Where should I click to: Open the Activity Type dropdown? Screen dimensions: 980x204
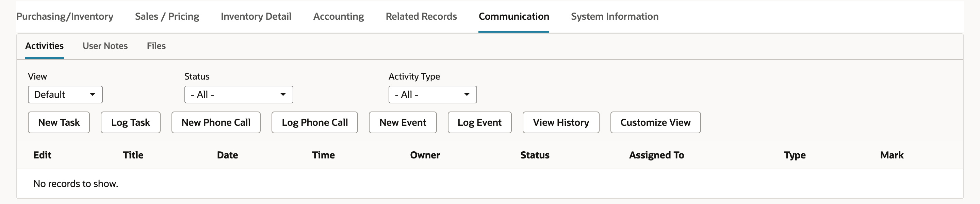coord(432,95)
